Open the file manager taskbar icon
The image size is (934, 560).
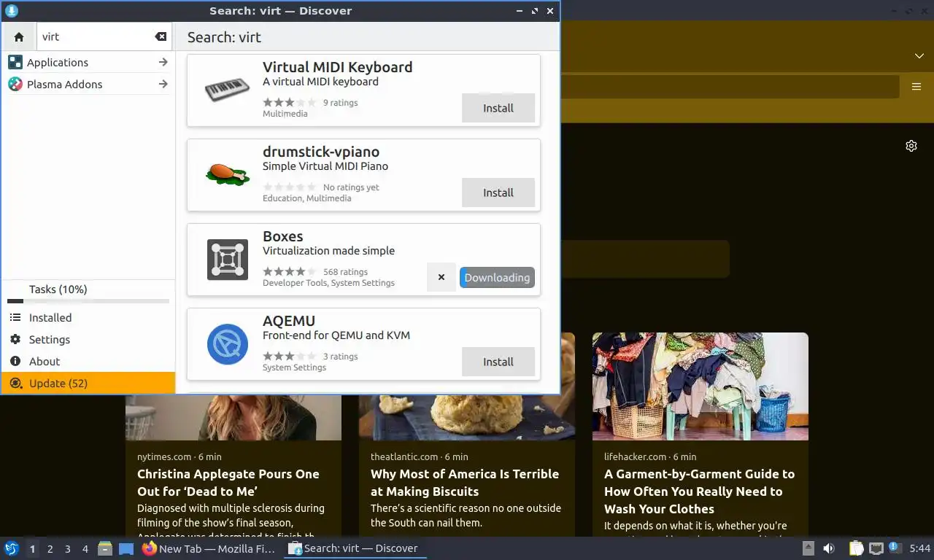[x=105, y=548]
